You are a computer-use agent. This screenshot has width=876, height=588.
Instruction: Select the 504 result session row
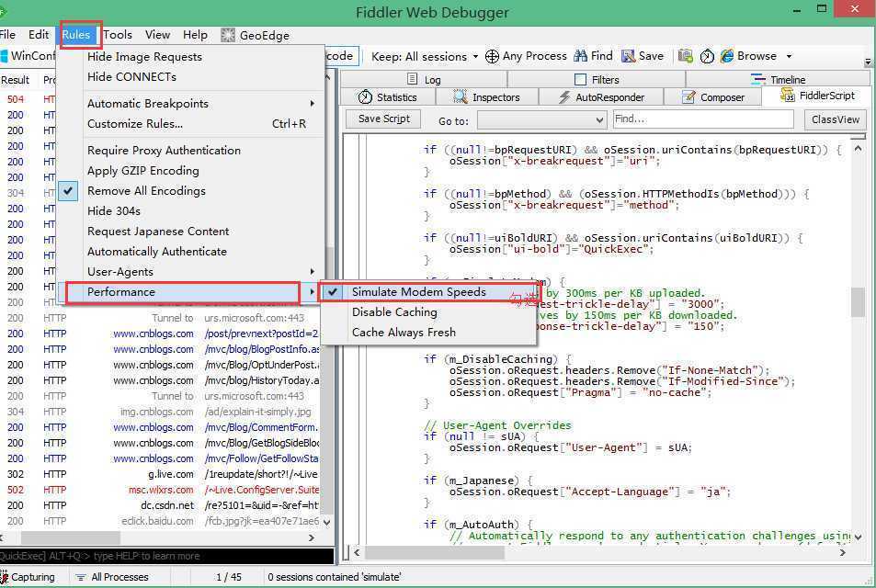28,99
